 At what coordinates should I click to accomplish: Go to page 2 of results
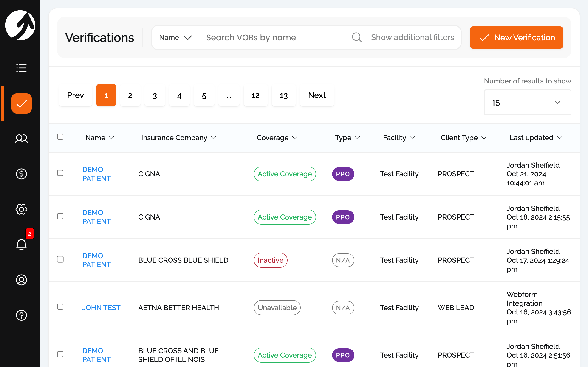[x=130, y=95]
